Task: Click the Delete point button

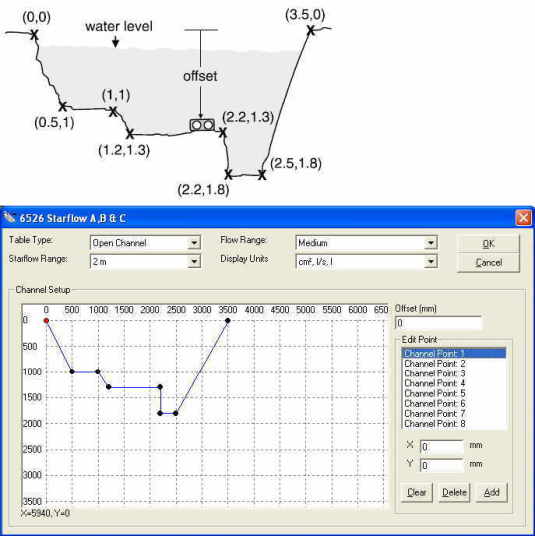Action: (454, 493)
